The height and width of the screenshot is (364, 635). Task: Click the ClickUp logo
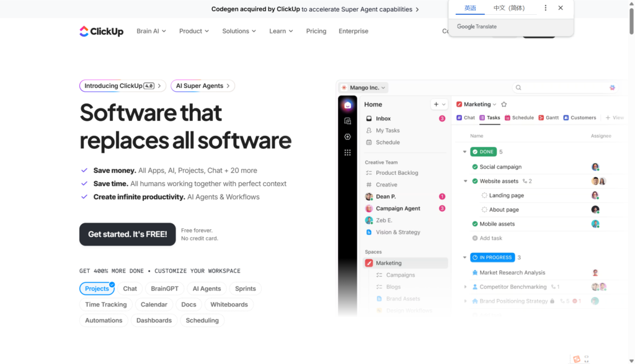click(x=101, y=31)
